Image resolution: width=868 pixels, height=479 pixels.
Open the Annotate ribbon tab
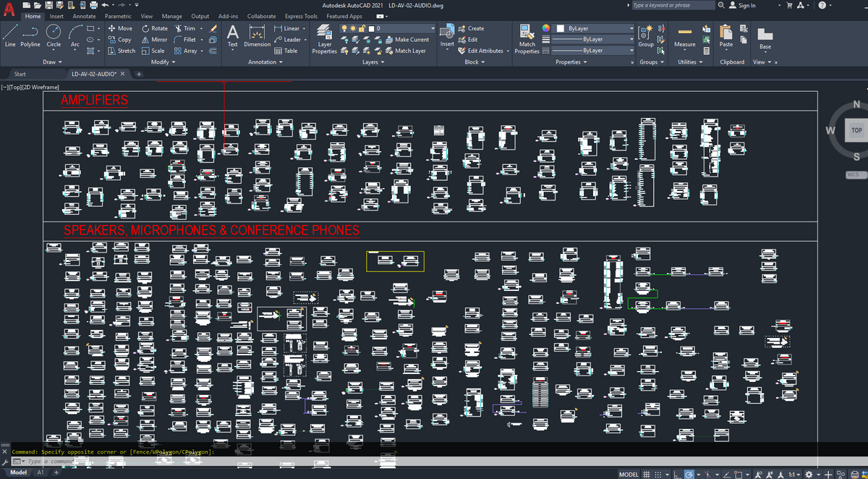click(84, 16)
